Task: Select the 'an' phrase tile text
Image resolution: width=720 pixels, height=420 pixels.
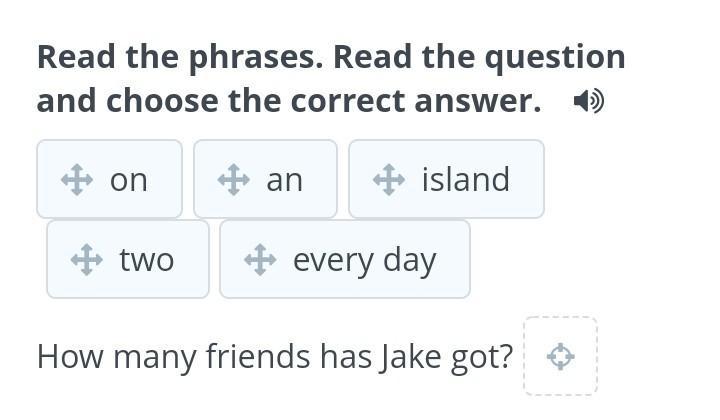Action: [284, 180]
